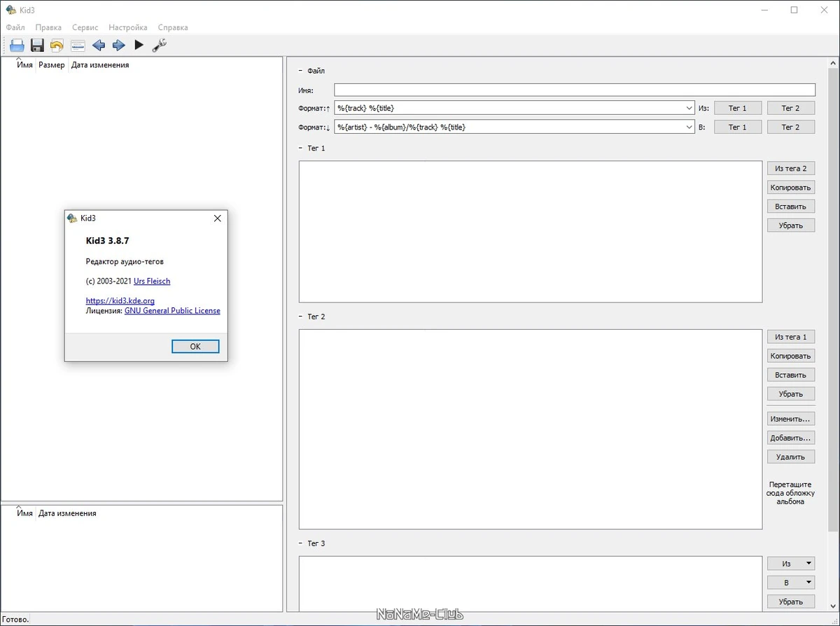This screenshot has width=840, height=626.
Task: Click the Удалить button
Action: pos(791,457)
